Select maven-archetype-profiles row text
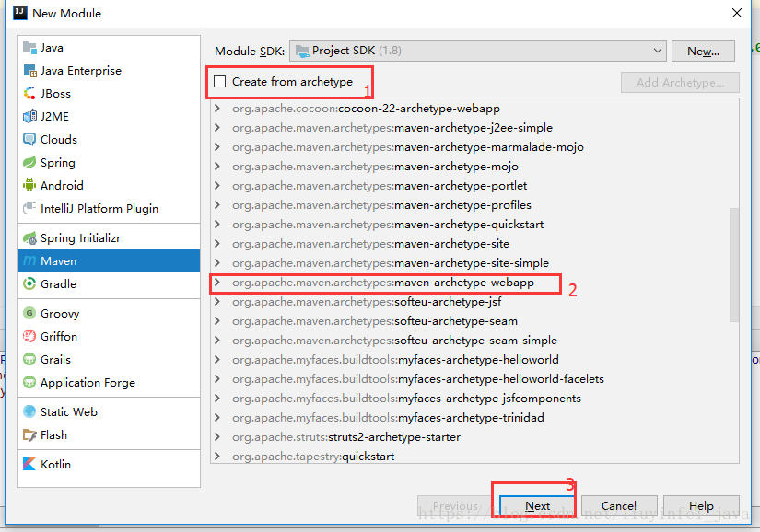Screen dimensions: 760x532 click(381, 205)
